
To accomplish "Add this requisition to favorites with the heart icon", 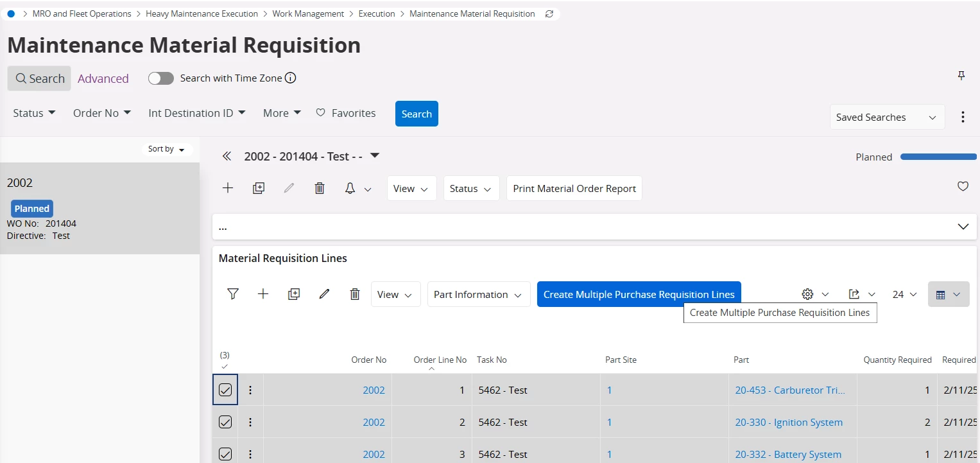I will pos(963,186).
